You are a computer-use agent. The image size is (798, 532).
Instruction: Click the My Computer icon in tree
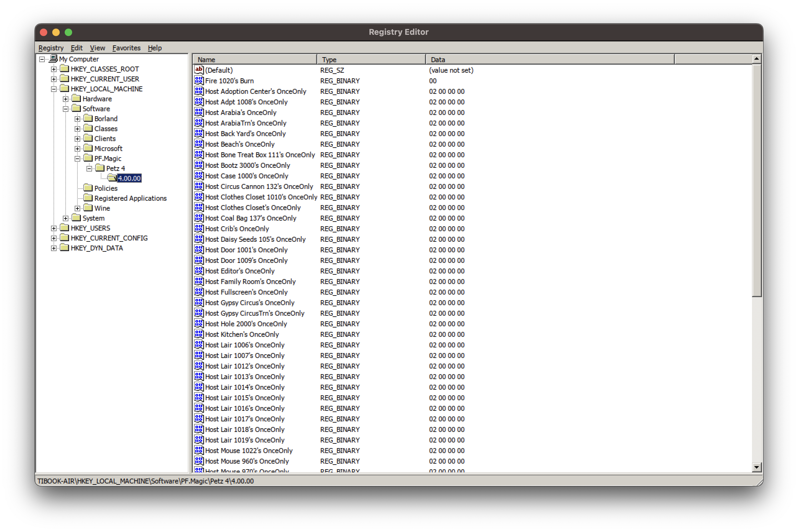[53, 59]
